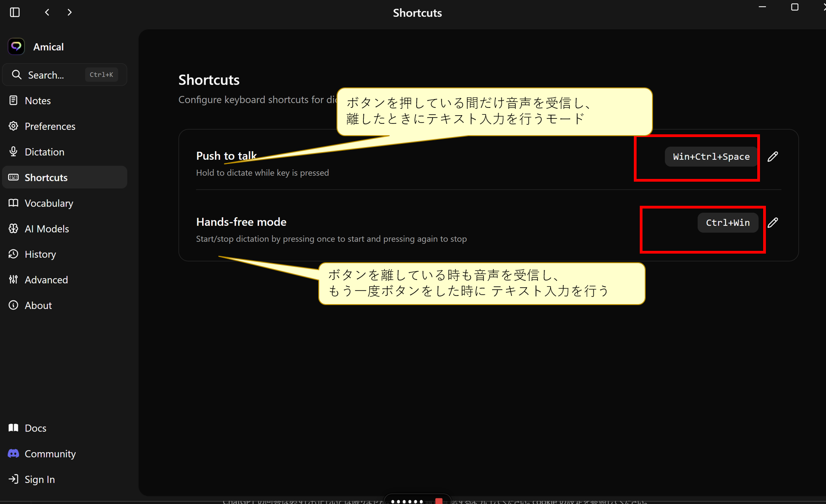Open Notes in the sidebar

click(x=37, y=101)
